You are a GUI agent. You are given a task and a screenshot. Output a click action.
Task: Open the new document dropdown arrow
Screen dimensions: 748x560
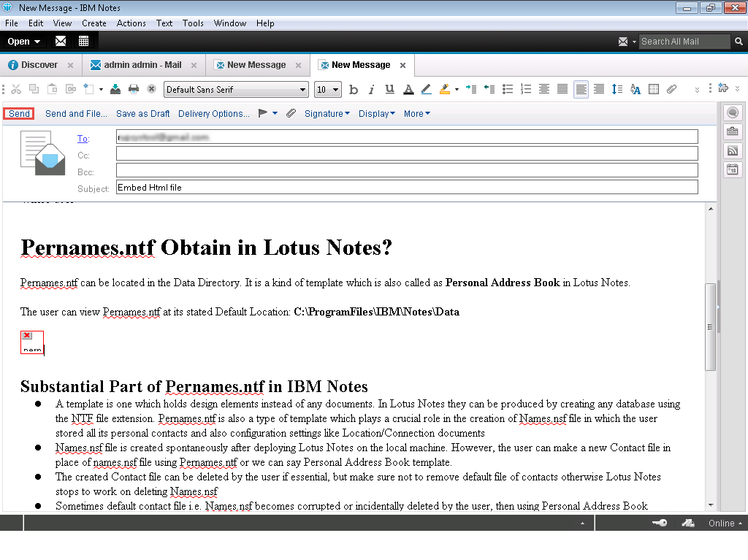pyautogui.click(x=101, y=89)
